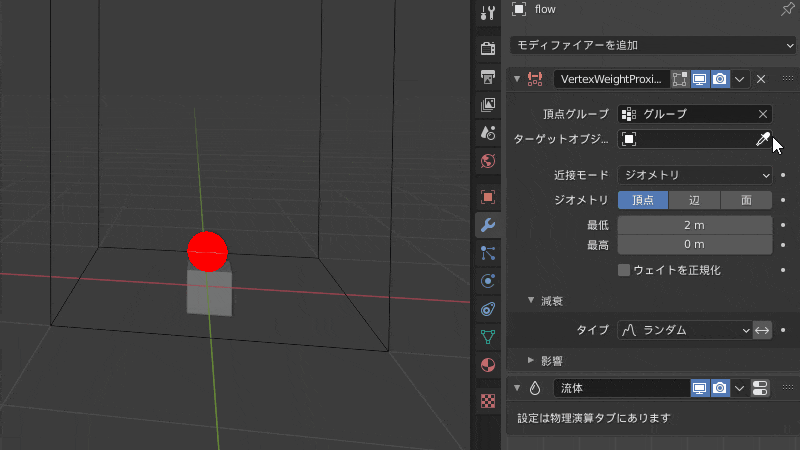
Task: Enable the ウェイトを正規化 checkbox
Action: click(623, 270)
